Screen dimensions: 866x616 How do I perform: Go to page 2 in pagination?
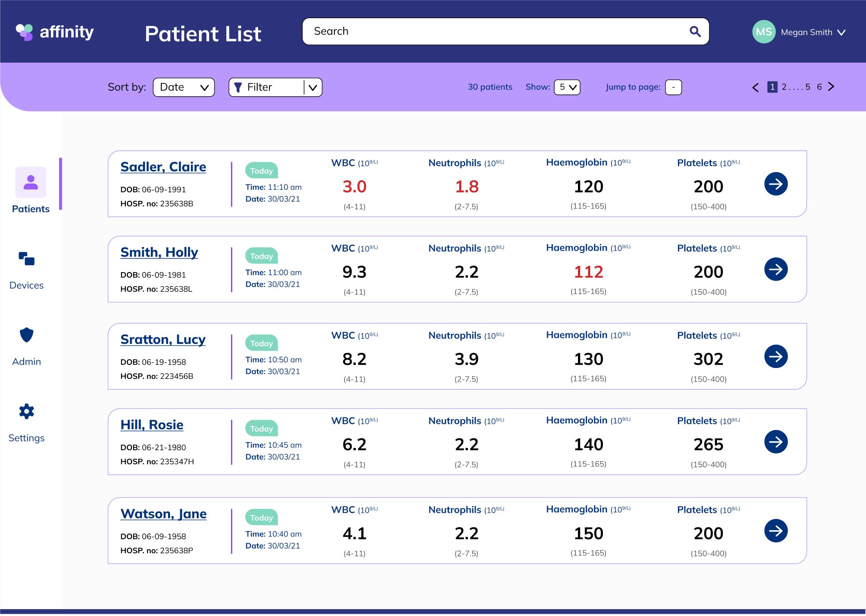[x=784, y=87]
